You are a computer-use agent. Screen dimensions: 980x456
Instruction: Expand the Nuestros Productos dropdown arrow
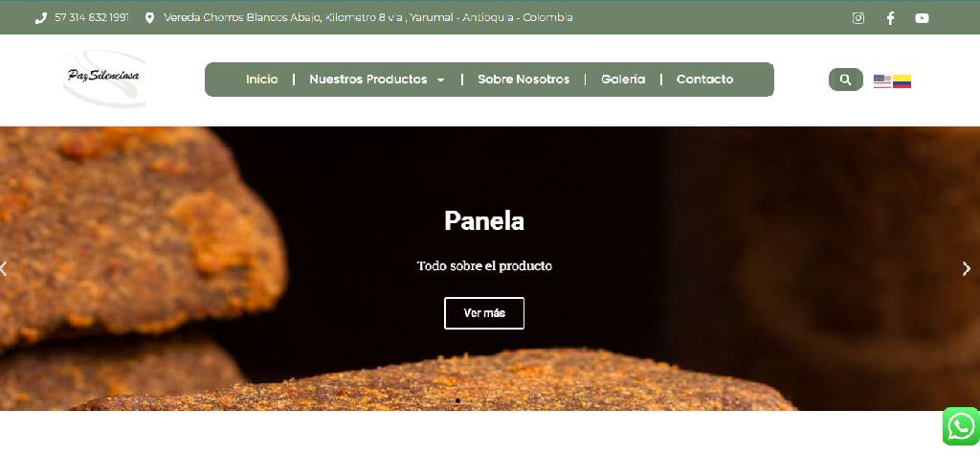coord(440,80)
